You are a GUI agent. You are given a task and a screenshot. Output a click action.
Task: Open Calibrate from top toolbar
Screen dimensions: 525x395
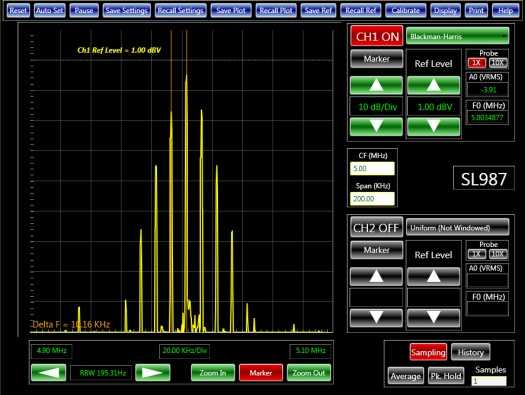406,10
